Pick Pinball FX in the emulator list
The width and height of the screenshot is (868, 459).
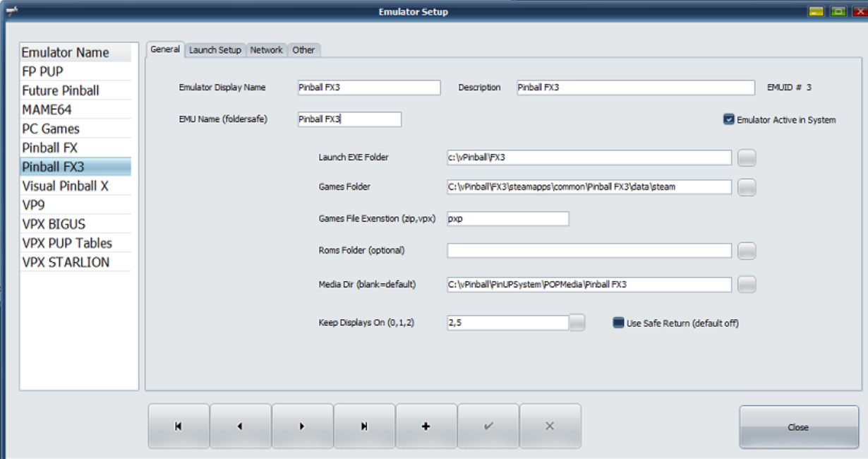(76, 148)
